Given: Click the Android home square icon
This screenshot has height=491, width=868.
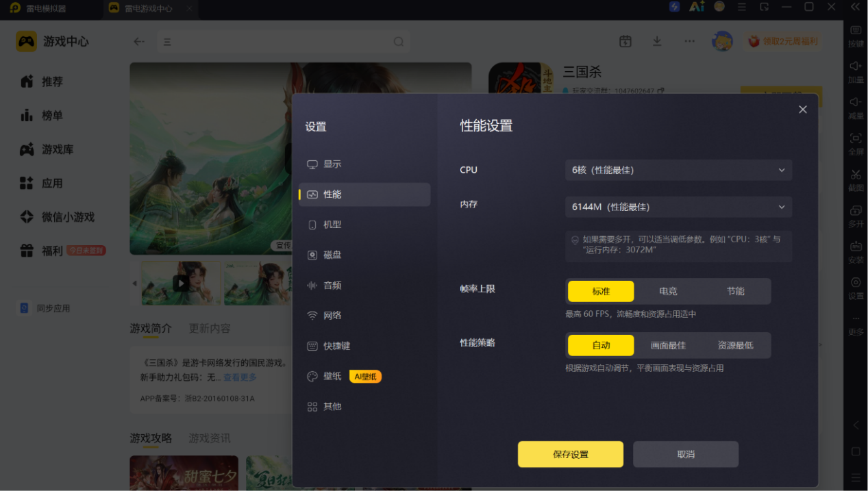Looking at the screenshot, I should (856, 451).
